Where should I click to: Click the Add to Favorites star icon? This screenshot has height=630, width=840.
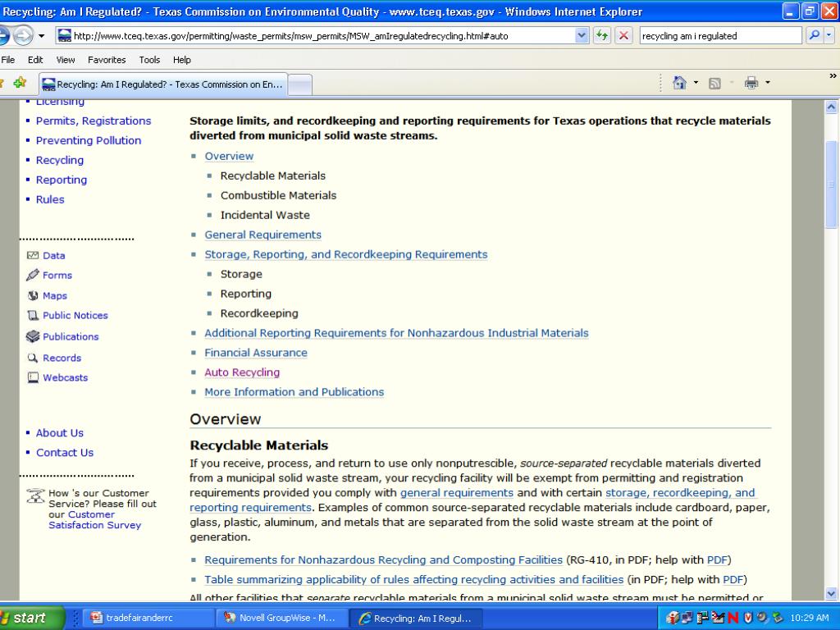coord(20,83)
